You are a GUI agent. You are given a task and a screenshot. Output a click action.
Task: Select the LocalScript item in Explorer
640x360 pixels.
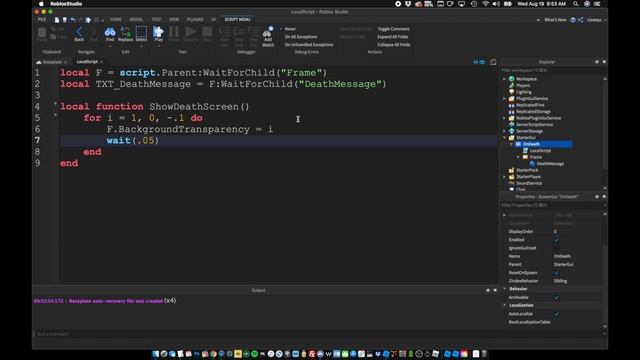pyautogui.click(x=540, y=151)
